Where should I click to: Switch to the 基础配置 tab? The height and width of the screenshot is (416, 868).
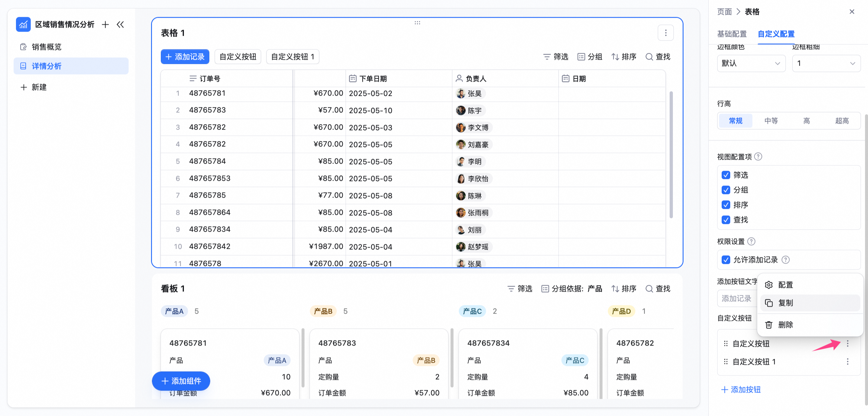(x=732, y=34)
